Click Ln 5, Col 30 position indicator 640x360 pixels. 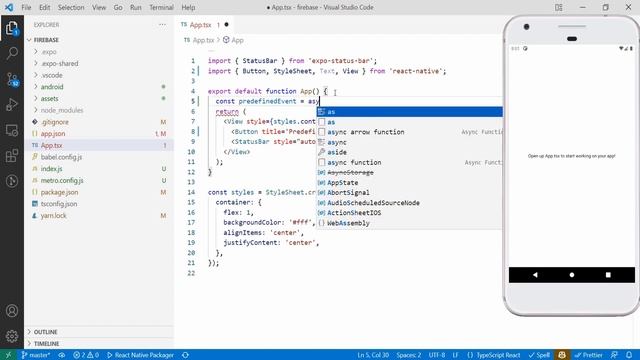pyautogui.click(x=373, y=355)
